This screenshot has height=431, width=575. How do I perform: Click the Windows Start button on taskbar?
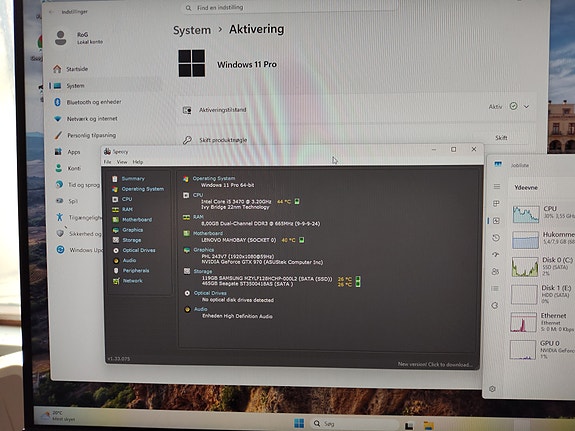pyautogui.click(x=299, y=423)
